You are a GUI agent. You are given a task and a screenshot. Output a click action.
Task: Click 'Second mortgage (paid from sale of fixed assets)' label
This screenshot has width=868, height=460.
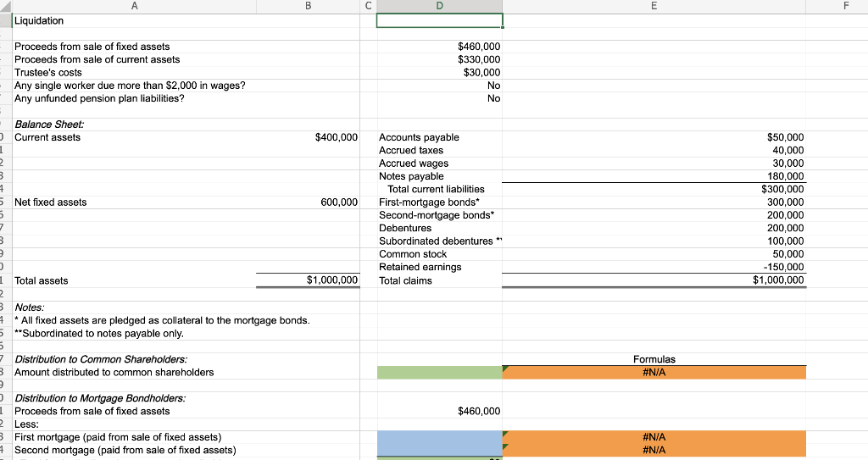(x=125, y=450)
